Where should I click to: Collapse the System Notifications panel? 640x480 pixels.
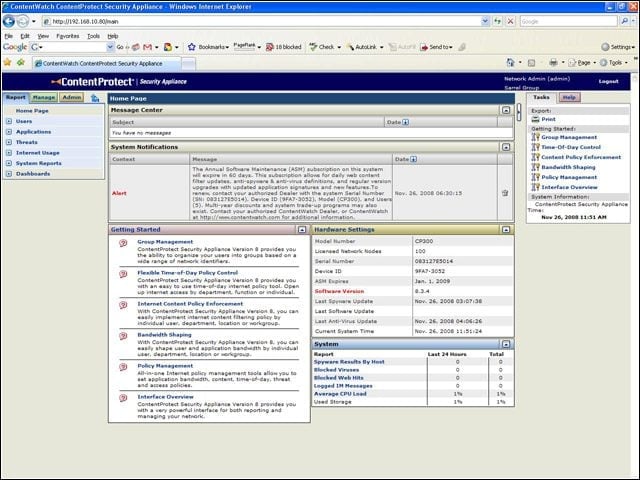506,147
